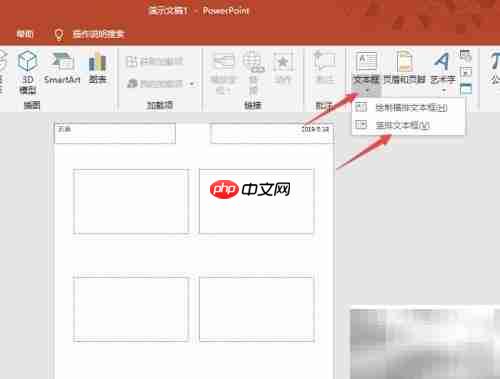Insert a chart (图表)
The image size is (500, 379).
(97, 67)
